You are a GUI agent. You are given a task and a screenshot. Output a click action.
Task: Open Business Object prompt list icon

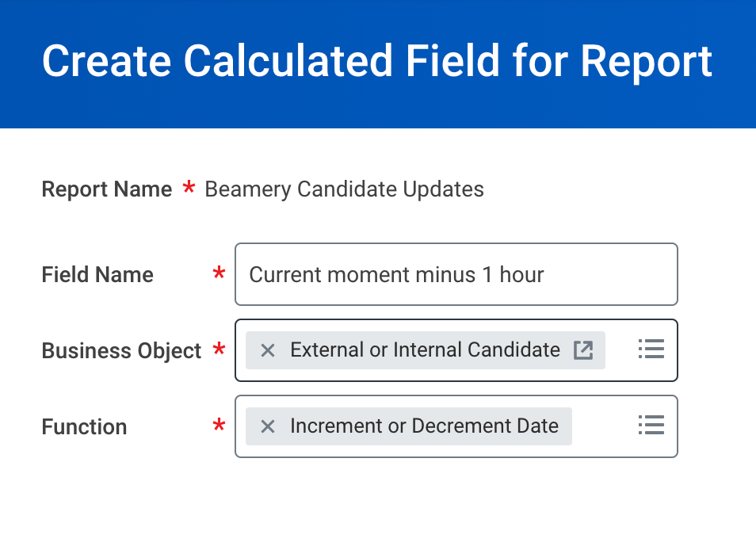pos(651,349)
